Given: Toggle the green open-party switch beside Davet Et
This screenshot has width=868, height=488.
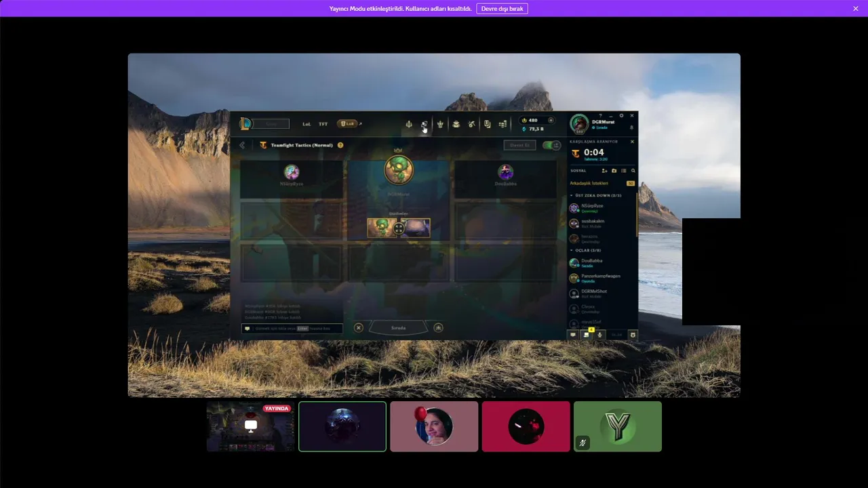Looking at the screenshot, I should point(552,145).
